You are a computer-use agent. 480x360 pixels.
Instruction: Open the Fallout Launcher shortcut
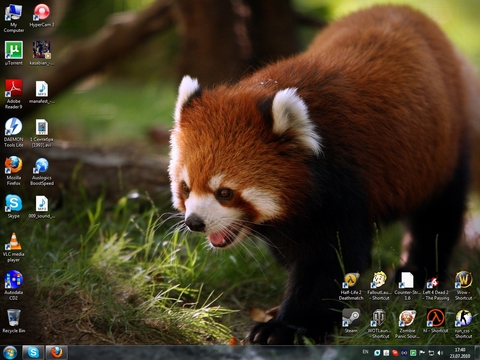[379, 286]
